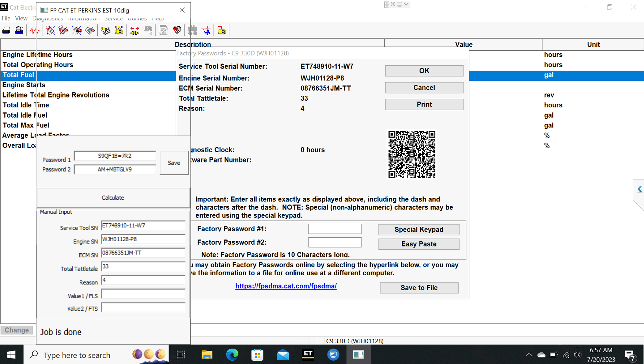Select the Print icon in the toolbar
Viewport: 644px width, 364px height.
click(6, 30)
